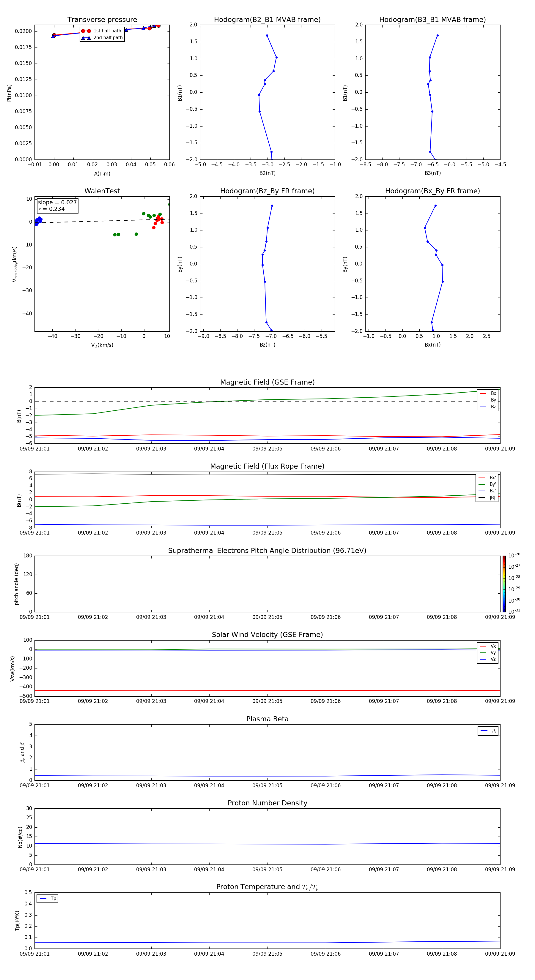Image resolution: width=535 pixels, height=980 pixels.
Task: Select the "Proton Temperature and Te/Tp" title
Action: point(267,887)
